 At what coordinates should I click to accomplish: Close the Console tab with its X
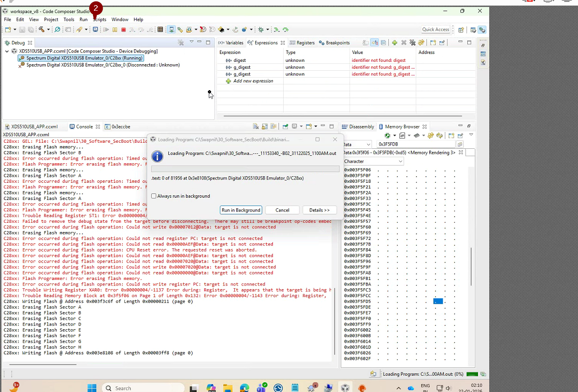point(98,126)
